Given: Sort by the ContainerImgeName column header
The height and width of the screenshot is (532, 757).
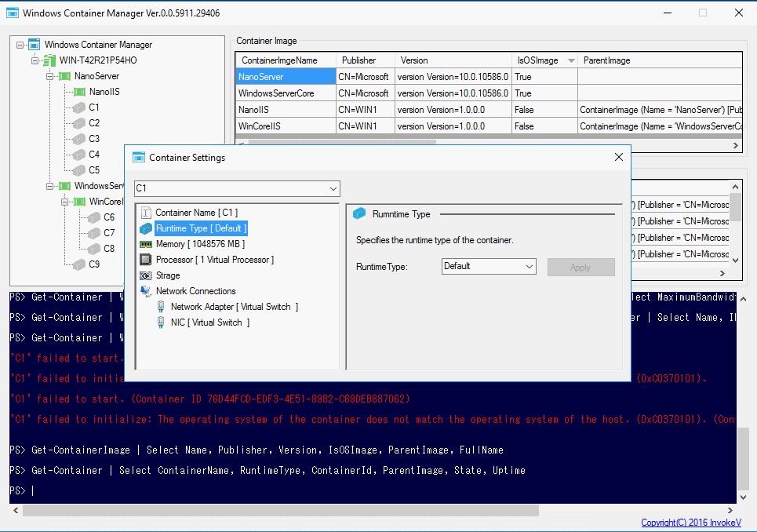Looking at the screenshot, I should pos(286,60).
